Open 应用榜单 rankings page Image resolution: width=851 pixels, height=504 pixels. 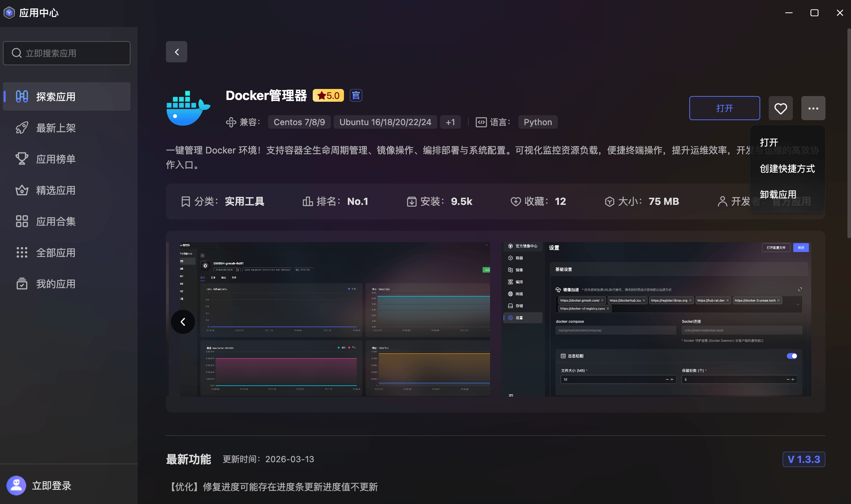click(67, 159)
